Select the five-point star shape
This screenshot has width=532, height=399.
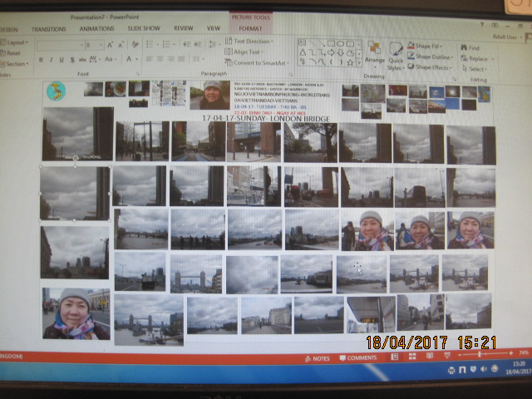point(350,62)
